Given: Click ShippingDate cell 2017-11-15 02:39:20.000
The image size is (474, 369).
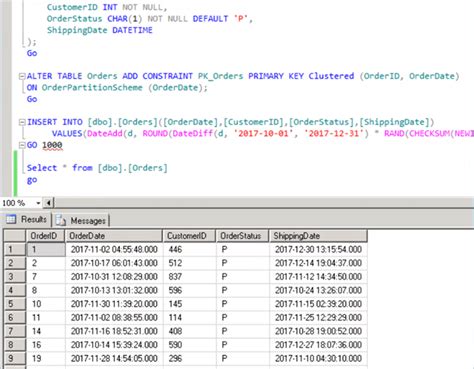Looking at the screenshot, I should 318,304.
